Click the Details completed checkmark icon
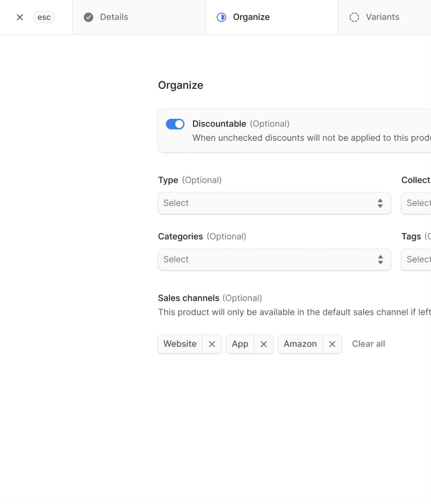Image resolution: width=431 pixels, height=504 pixels. [x=88, y=17]
